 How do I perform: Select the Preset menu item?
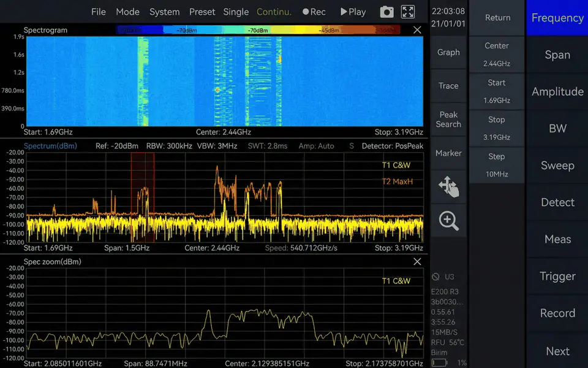click(202, 12)
